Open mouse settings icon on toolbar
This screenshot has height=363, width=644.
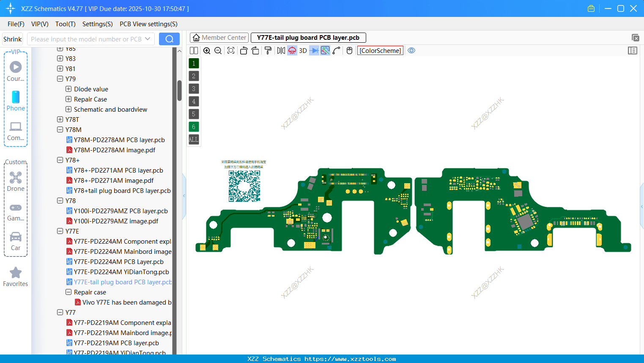coord(348,50)
